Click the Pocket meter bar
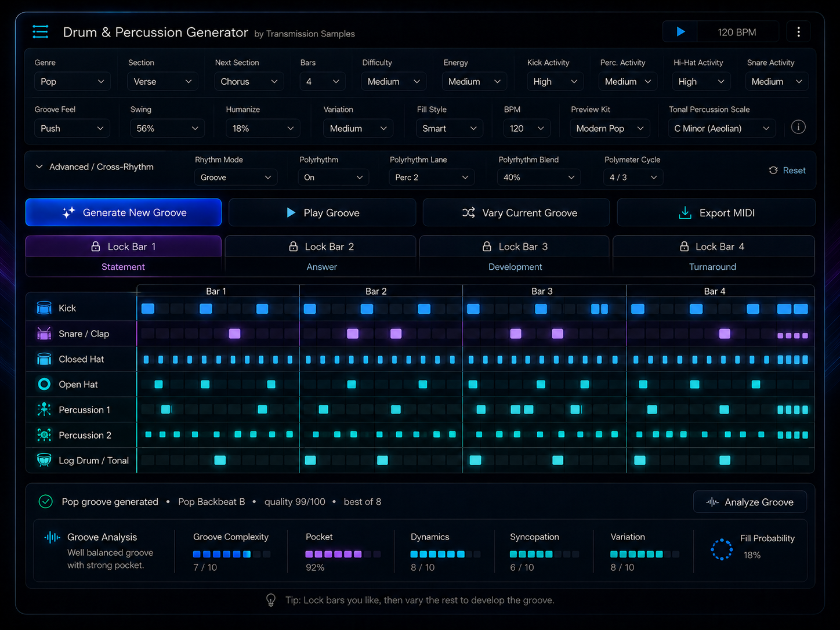The image size is (840, 630). (343, 554)
